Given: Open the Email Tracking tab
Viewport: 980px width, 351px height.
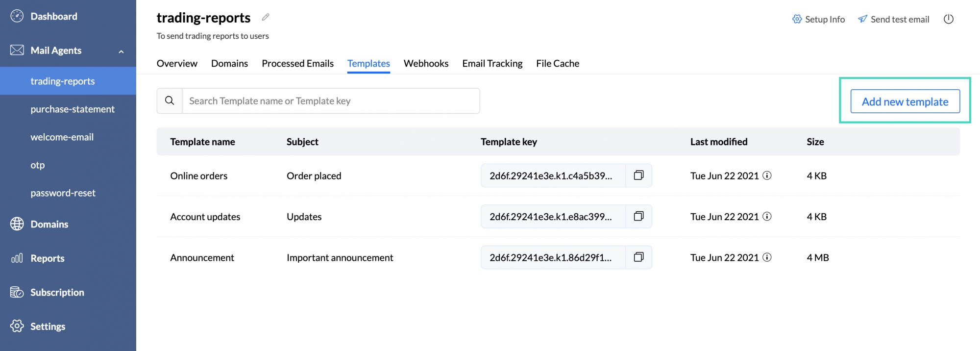Looking at the screenshot, I should pos(492,63).
